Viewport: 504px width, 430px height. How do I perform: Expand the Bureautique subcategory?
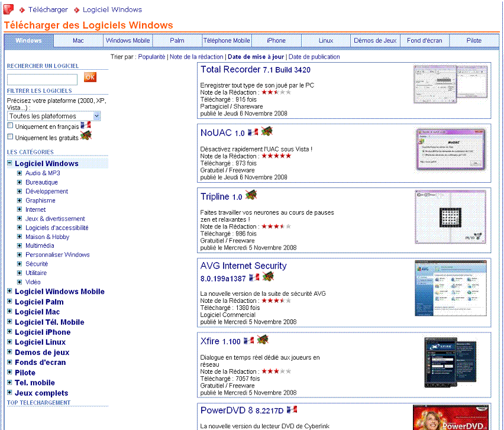[20, 182]
